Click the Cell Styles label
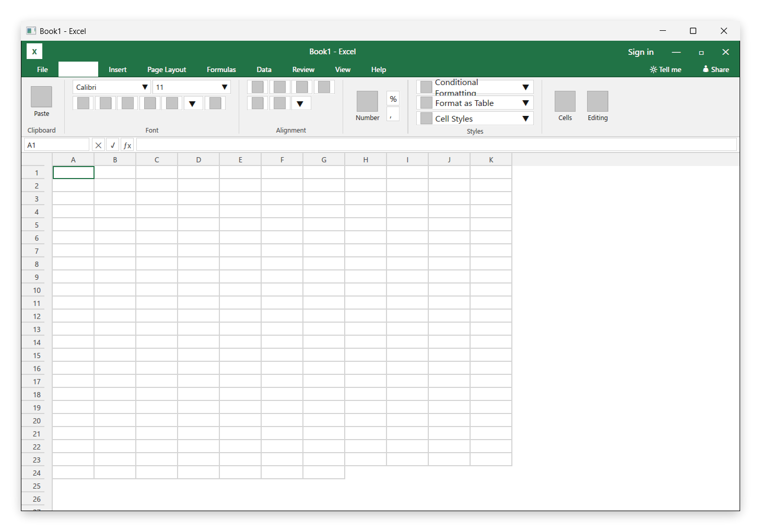761x532 pixels. (x=454, y=119)
